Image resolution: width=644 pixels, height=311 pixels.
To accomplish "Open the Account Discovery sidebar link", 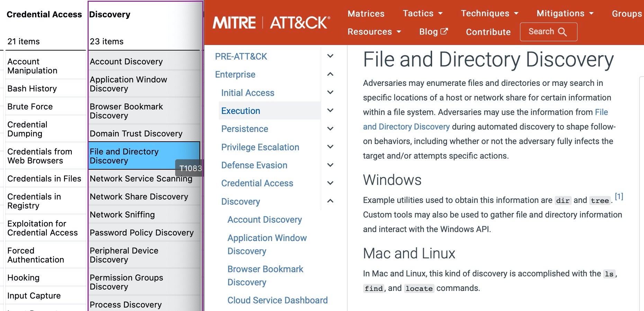I will pos(265,220).
